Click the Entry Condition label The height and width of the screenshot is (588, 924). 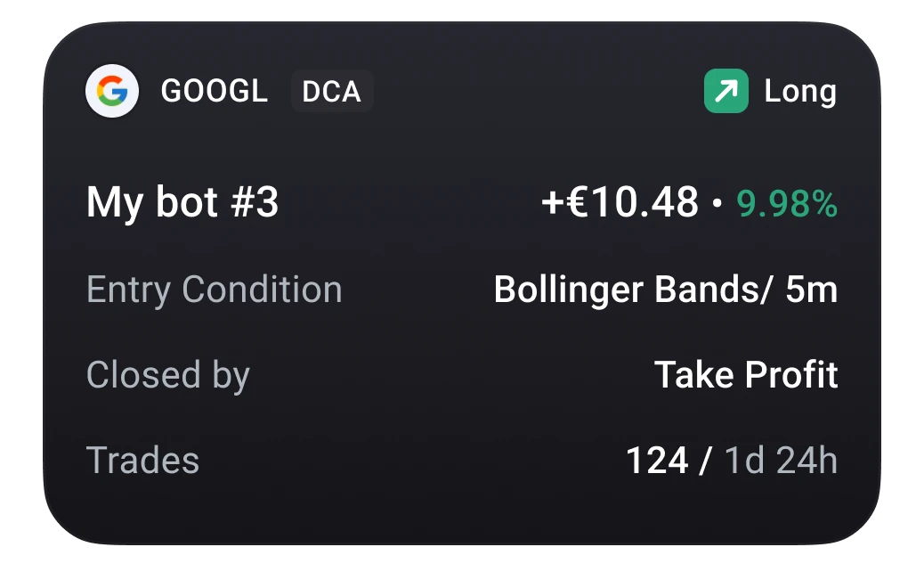click(x=215, y=290)
